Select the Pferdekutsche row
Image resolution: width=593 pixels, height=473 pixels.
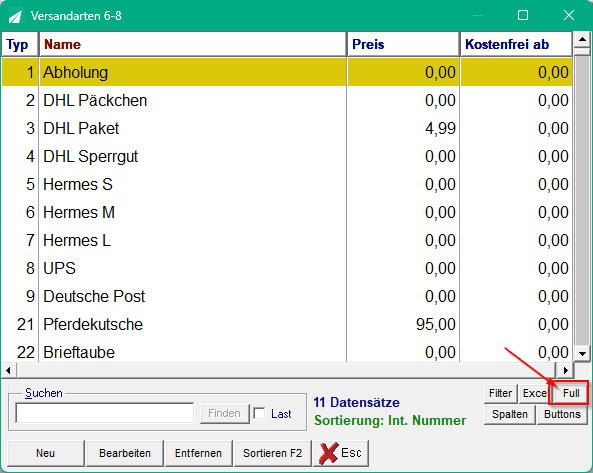click(287, 324)
